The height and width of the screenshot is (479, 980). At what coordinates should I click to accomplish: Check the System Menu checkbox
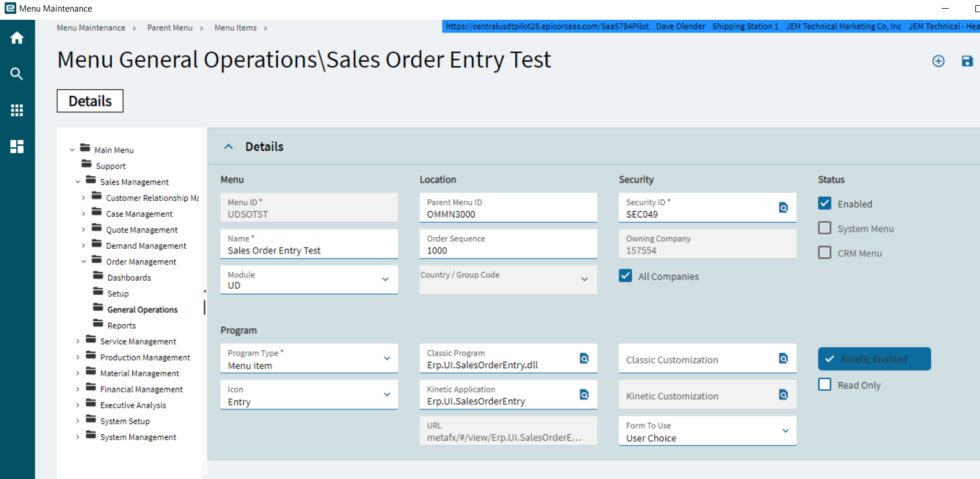coord(825,228)
